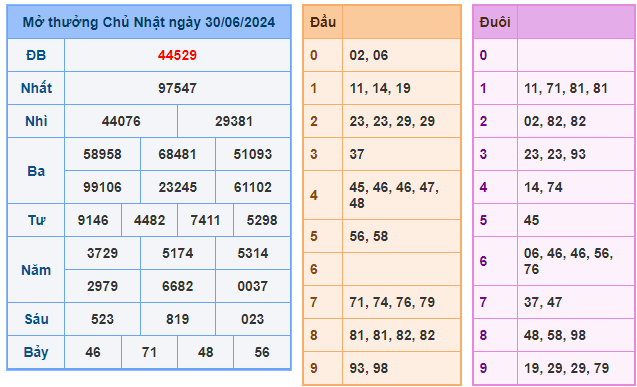Click the Năm number 5314

pos(253,253)
